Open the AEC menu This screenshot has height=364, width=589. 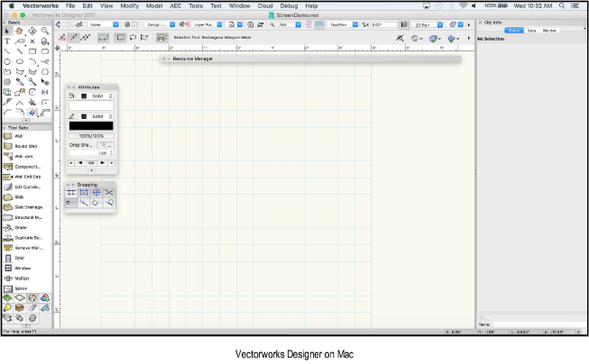[175, 6]
